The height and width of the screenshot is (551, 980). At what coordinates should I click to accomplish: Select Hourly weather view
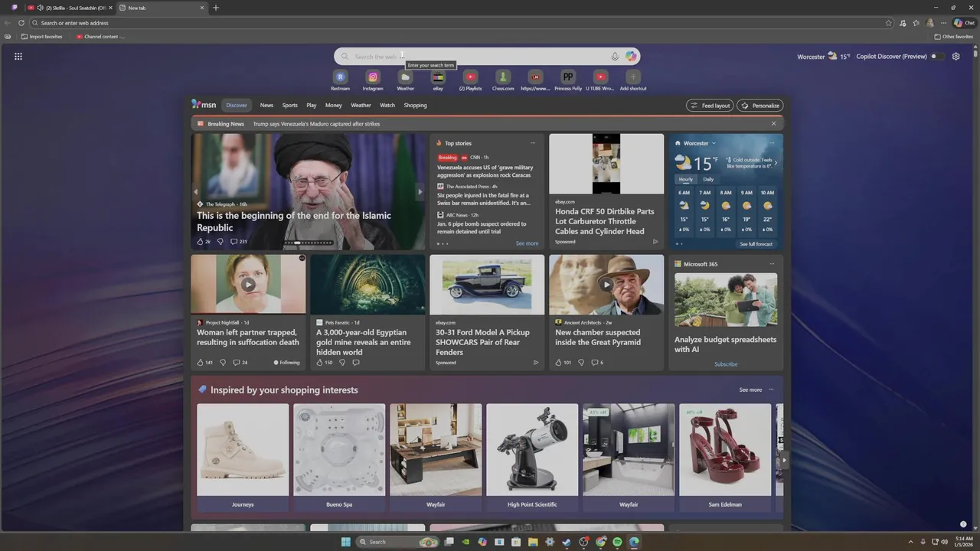(686, 179)
